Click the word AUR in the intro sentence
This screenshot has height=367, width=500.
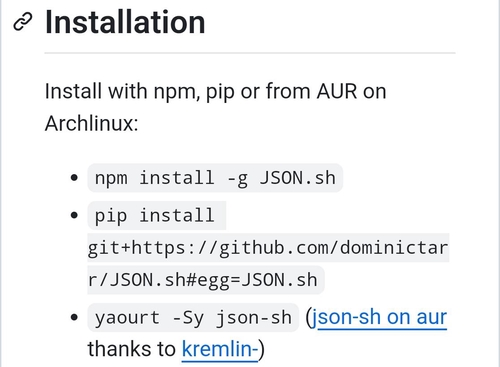tap(337, 91)
